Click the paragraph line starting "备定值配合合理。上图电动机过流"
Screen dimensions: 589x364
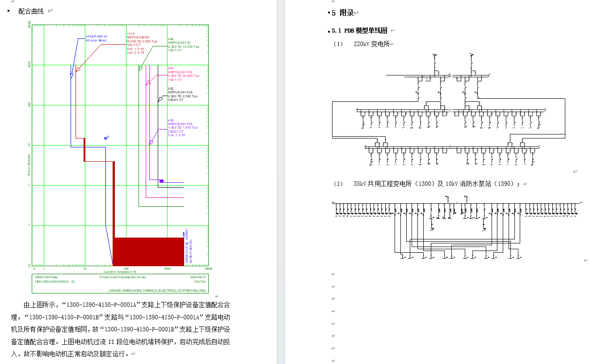click(x=121, y=342)
